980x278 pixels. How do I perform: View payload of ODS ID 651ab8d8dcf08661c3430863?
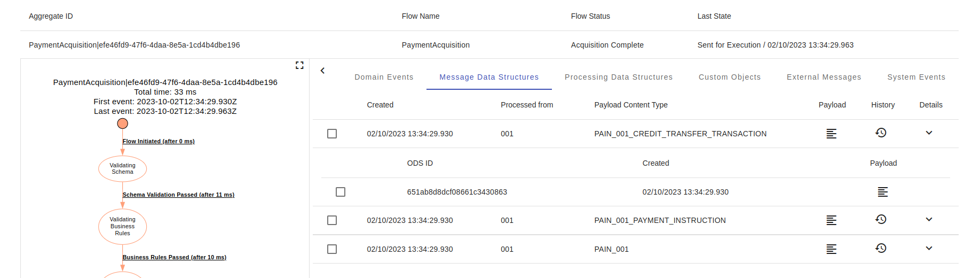point(882,192)
